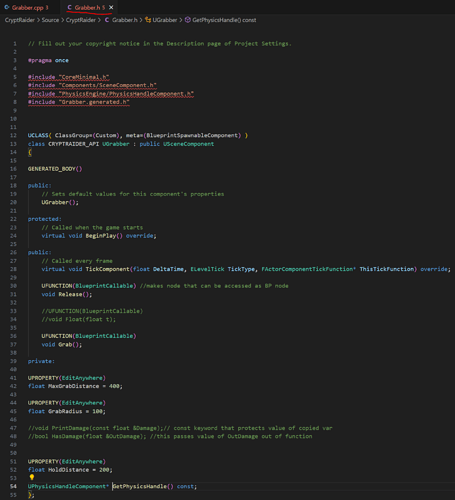The width and height of the screenshot is (455, 500).
Task: Click the method symbol icon before GetPhysicsHandle breadcrumb
Action: [188, 20]
